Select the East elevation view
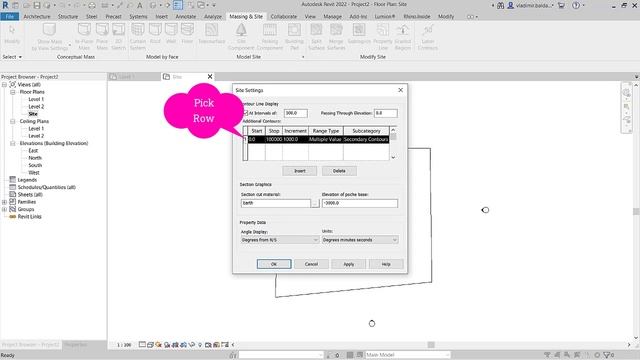The width and height of the screenshot is (640, 360). [x=33, y=151]
